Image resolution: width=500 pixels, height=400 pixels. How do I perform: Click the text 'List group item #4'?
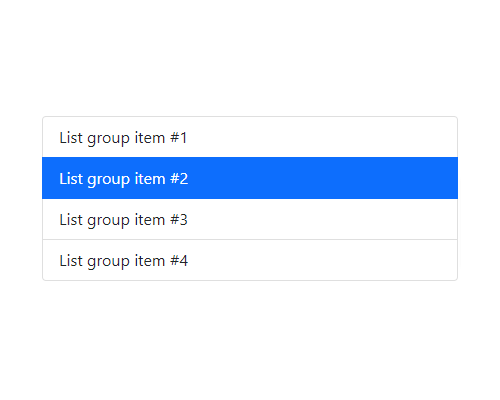124,261
